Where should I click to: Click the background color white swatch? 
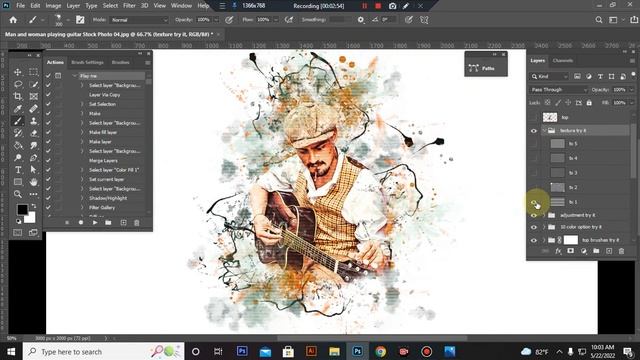[31, 218]
